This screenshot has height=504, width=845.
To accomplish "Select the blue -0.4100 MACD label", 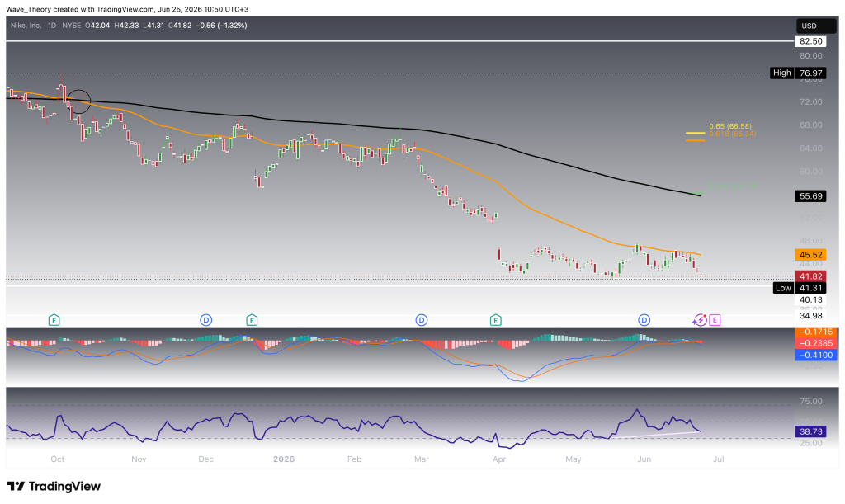I will [816, 355].
